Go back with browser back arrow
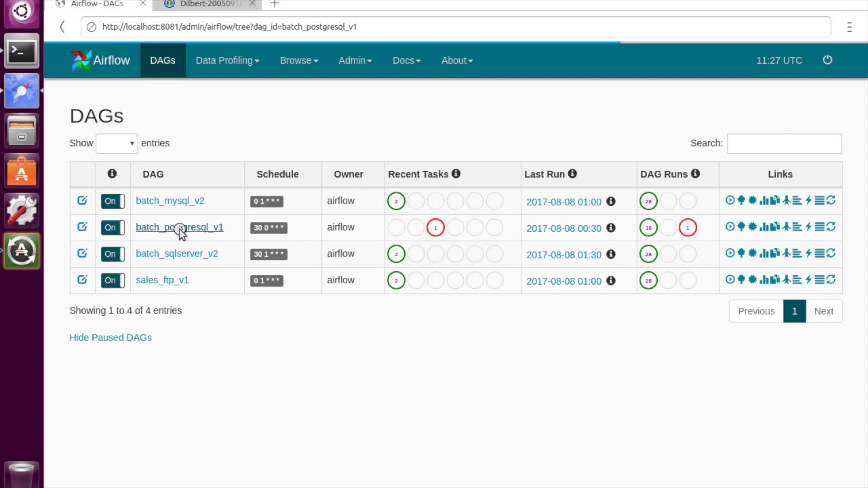868x488 pixels. coord(62,26)
